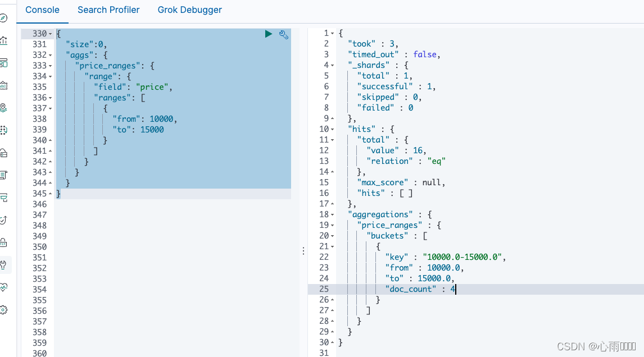Open Uptime from the sidebar icon

pyautogui.click(x=4, y=220)
